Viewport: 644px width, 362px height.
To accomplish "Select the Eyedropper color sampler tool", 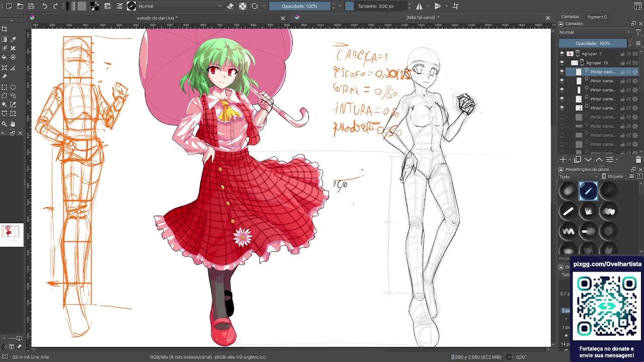I will (x=14, y=39).
